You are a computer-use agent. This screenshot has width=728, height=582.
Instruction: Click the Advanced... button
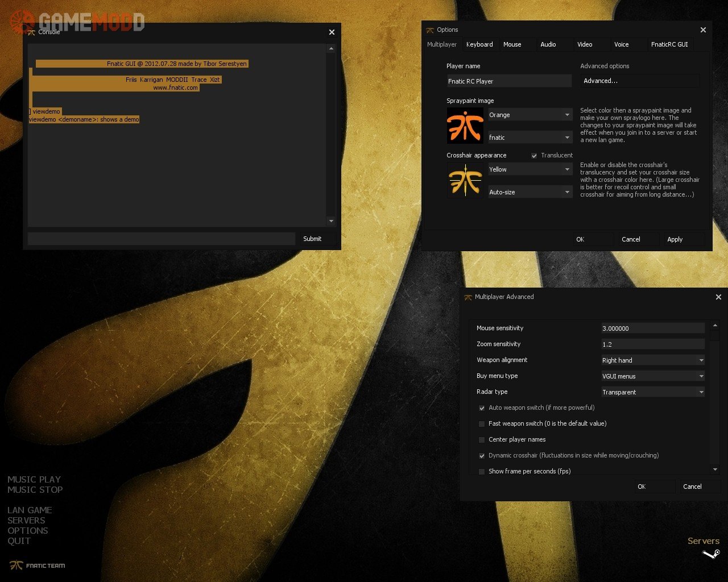click(x=639, y=81)
